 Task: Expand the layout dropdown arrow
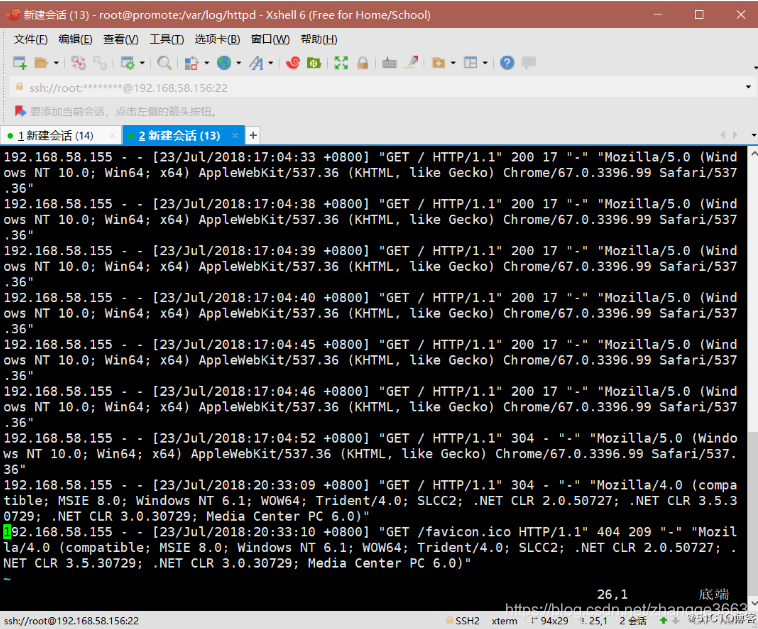[x=485, y=63]
